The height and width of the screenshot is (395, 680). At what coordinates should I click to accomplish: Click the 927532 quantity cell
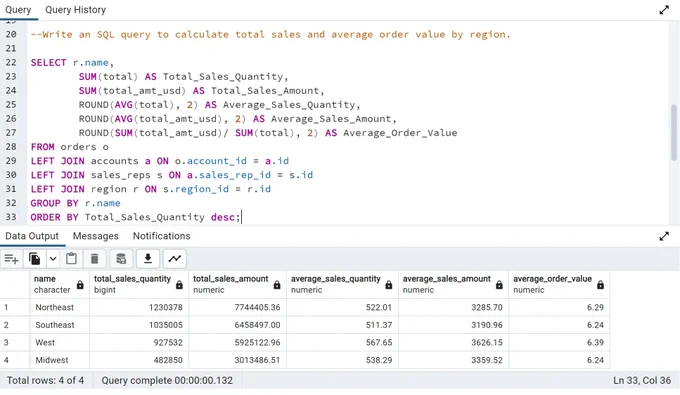click(x=139, y=343)
